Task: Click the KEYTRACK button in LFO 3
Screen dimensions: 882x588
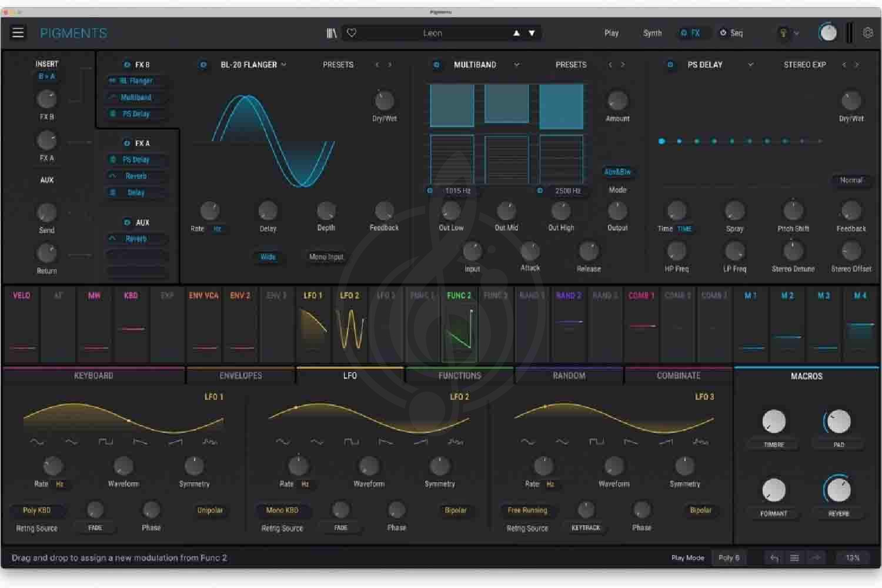Action: (586, 528)
